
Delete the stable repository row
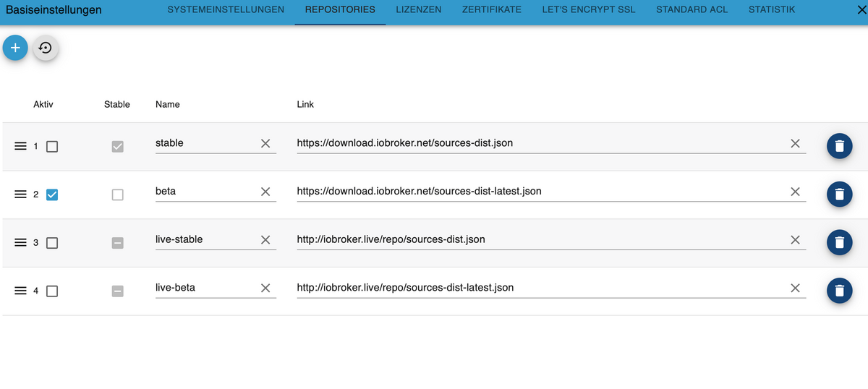tap(839, 146)
